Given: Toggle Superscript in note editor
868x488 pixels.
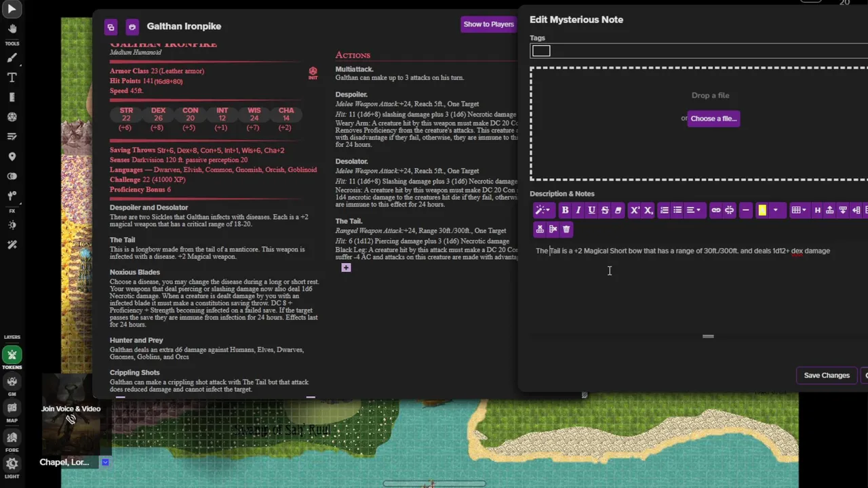Looking at the screenshot, I should 635,210.
